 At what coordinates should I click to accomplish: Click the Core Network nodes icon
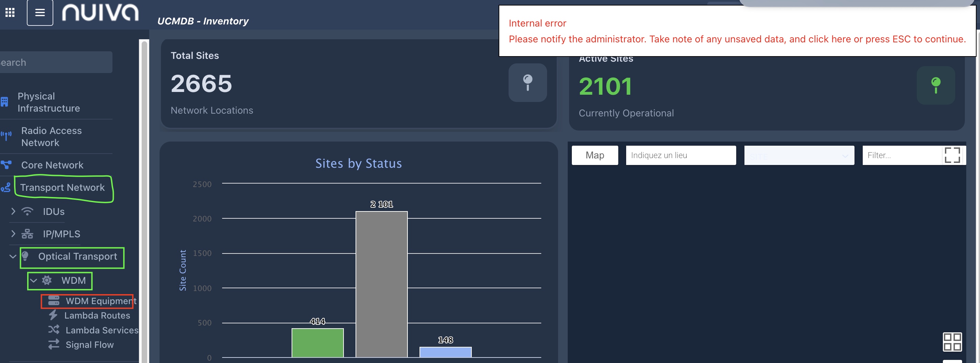(x=6, y=165)
